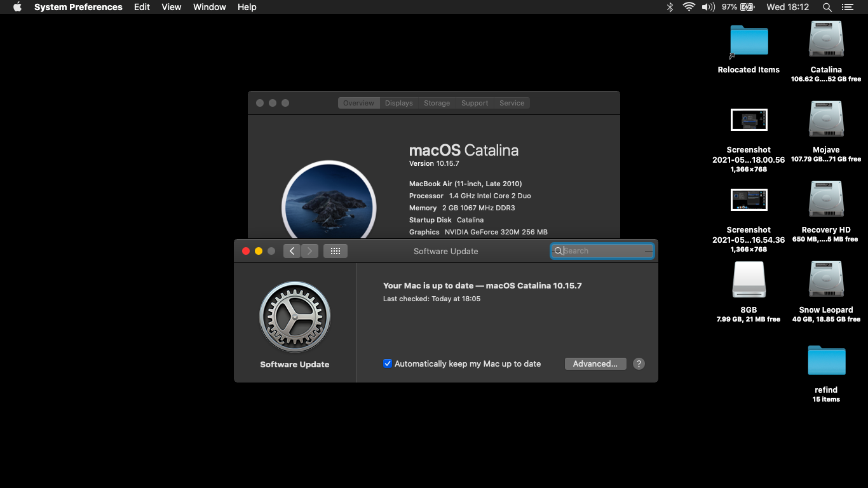Click the Memory '2 GB 1067 MHz DDR3' value

point(478,208)
